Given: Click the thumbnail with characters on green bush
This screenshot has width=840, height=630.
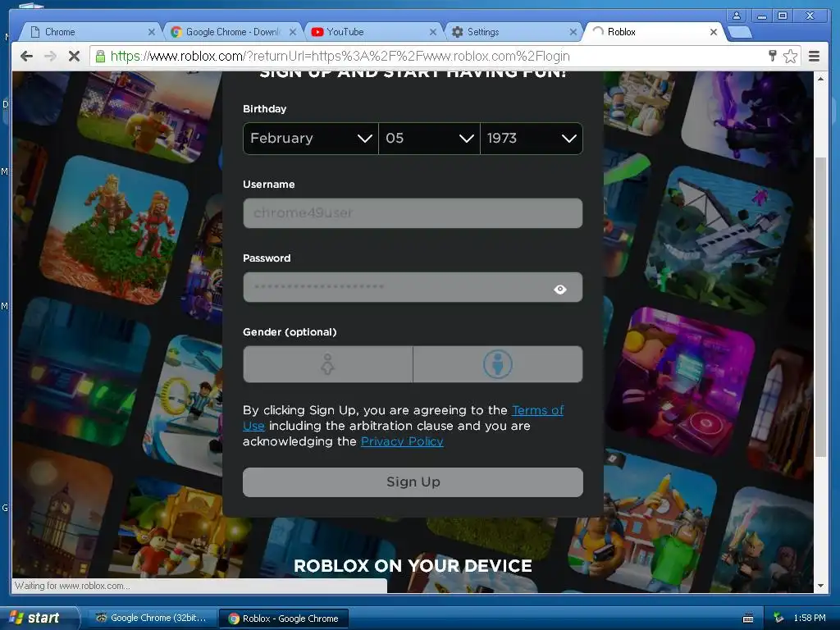Looking at the screenshot, I should tap(115, 230).
